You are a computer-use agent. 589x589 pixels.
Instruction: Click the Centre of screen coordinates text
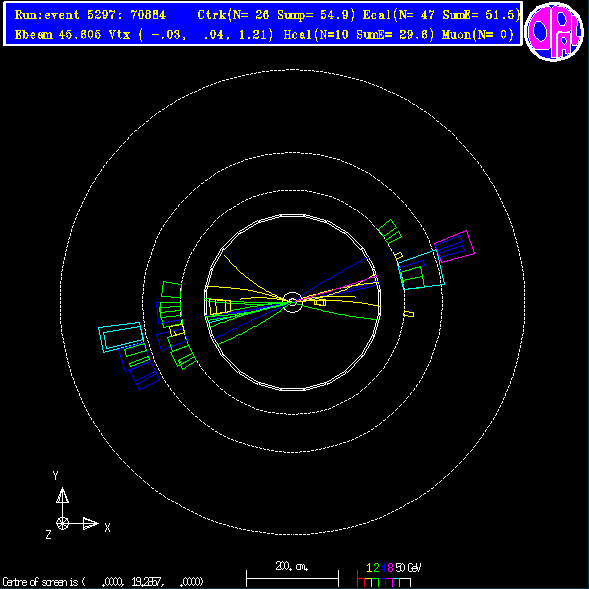click(103, 582)
